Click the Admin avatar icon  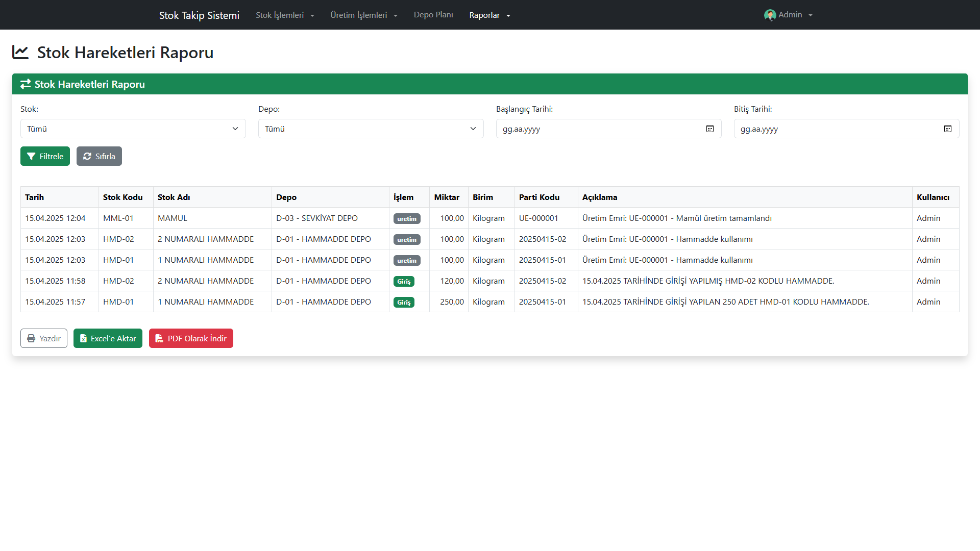(770, 15)
